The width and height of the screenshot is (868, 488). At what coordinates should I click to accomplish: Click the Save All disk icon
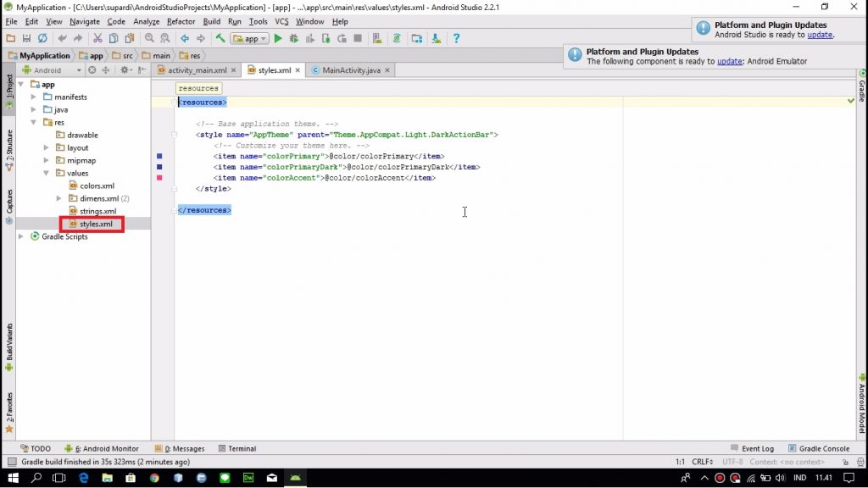pos(26,38)
